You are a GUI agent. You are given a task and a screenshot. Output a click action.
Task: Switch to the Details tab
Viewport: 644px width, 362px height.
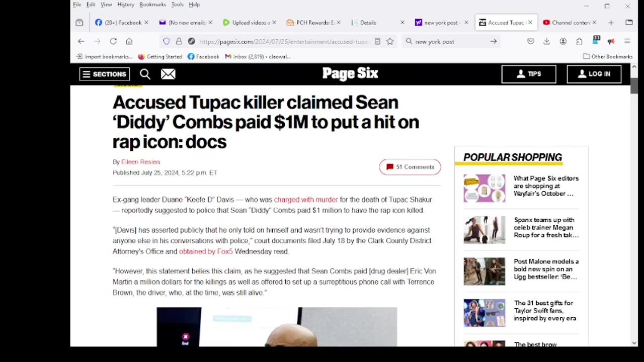click(378, 23)
